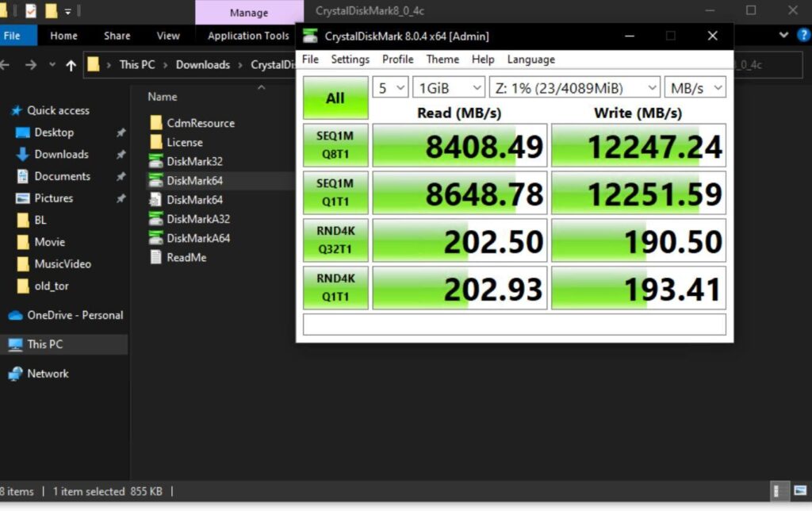Image resolution: width=812 pixels, height=511 pixels.
Task: Click the CrystalDiskMark title bar app icon
Action: 310,36
